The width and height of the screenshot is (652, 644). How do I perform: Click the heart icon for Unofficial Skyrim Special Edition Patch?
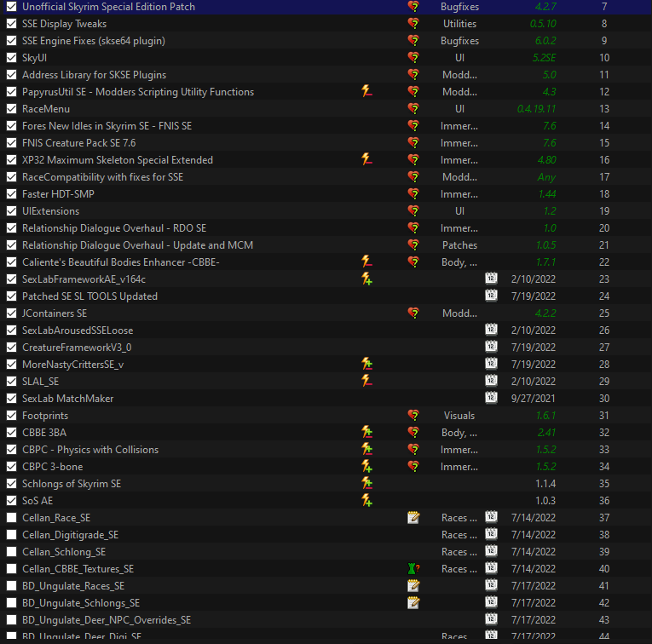point(413,6)
